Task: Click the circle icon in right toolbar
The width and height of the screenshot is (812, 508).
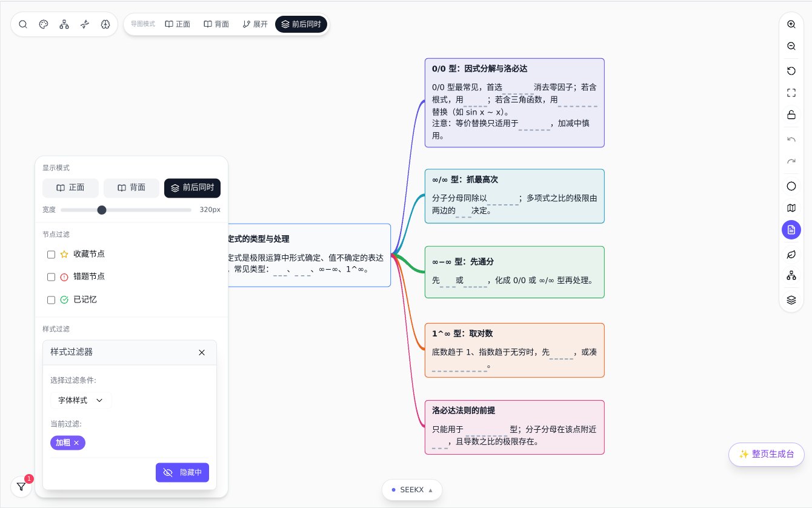Action: point(791,186)
